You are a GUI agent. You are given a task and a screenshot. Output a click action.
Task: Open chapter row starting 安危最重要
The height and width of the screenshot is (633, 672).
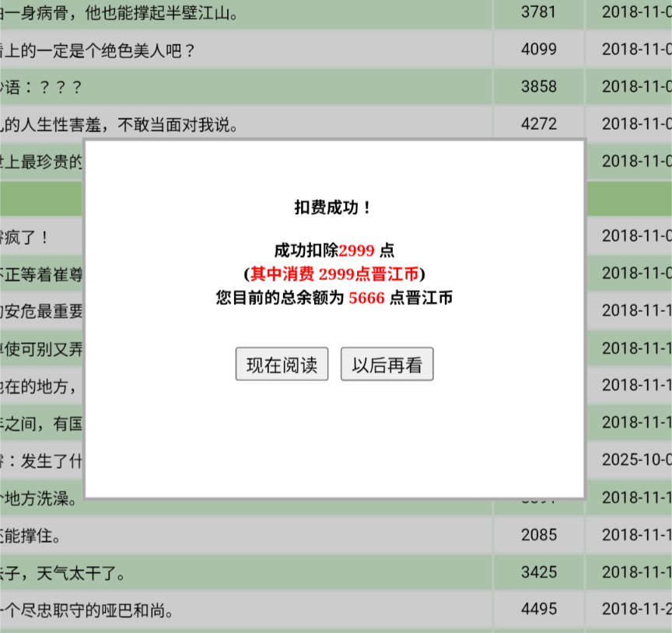(41, 312)
